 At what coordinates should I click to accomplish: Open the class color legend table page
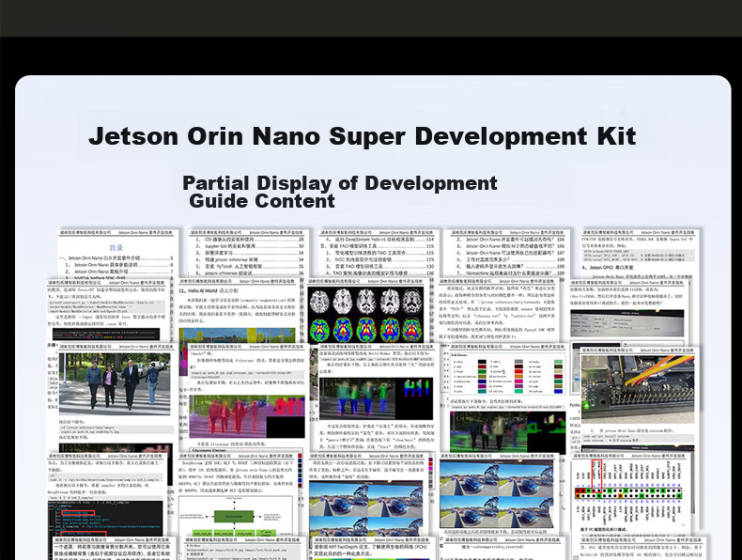tap(506, 374)
